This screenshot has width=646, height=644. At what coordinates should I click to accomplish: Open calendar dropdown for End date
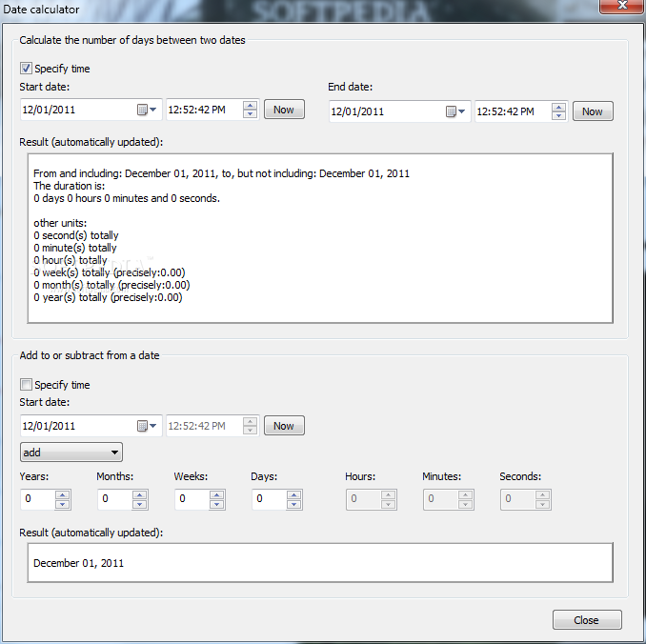455,111
